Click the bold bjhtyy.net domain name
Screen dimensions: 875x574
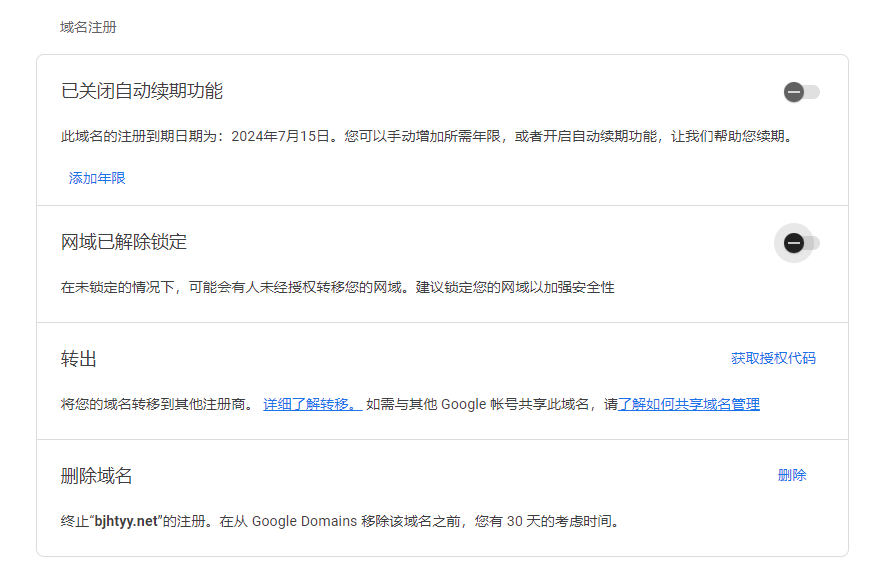[x=126, y=521]
